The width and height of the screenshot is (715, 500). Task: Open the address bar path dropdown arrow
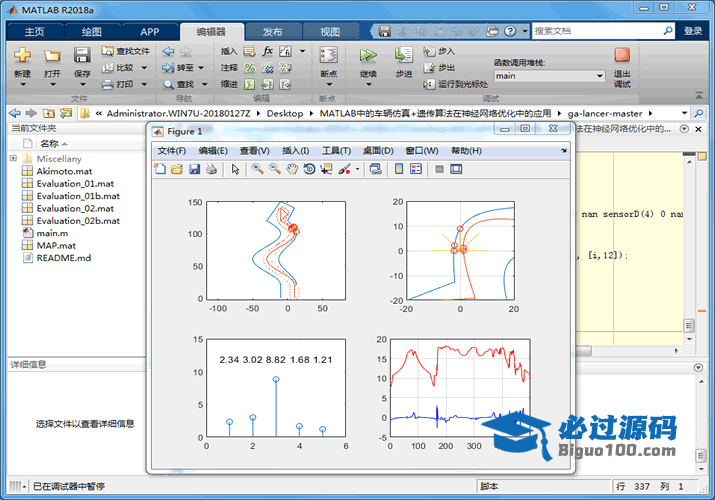point(684,113)
